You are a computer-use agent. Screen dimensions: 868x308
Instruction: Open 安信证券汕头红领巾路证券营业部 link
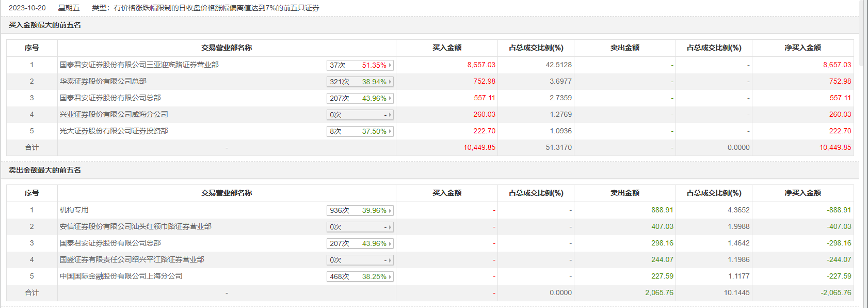tap(135, 226)
